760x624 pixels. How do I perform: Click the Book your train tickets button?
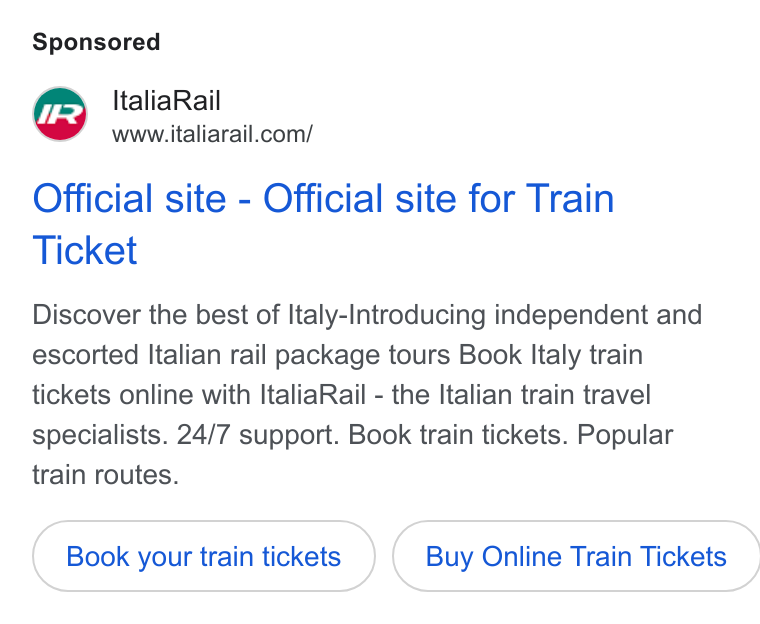(x=204, y=556)
